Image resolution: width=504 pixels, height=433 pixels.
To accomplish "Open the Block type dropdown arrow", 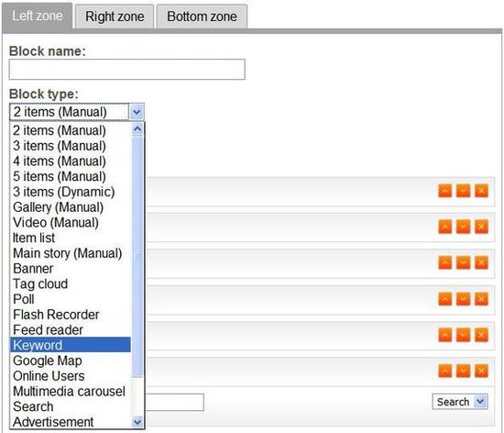I will pos(137,112).
